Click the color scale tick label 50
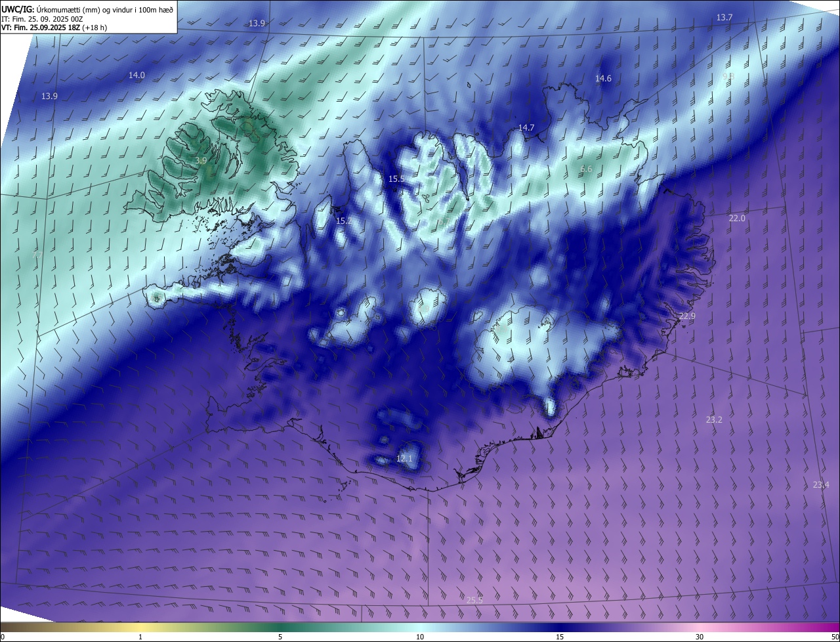The height and width of the screenshot is (642, 840). pos(835,637)
